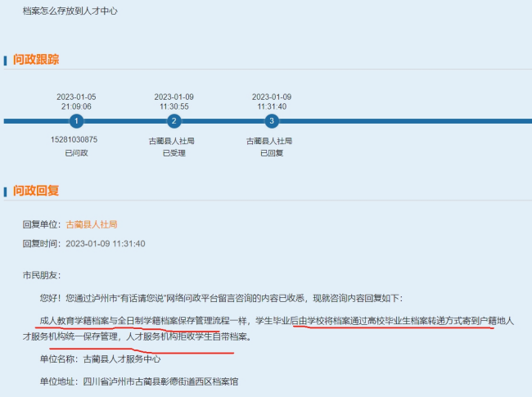Select timeline step 3 circle marker

(272, 121)
